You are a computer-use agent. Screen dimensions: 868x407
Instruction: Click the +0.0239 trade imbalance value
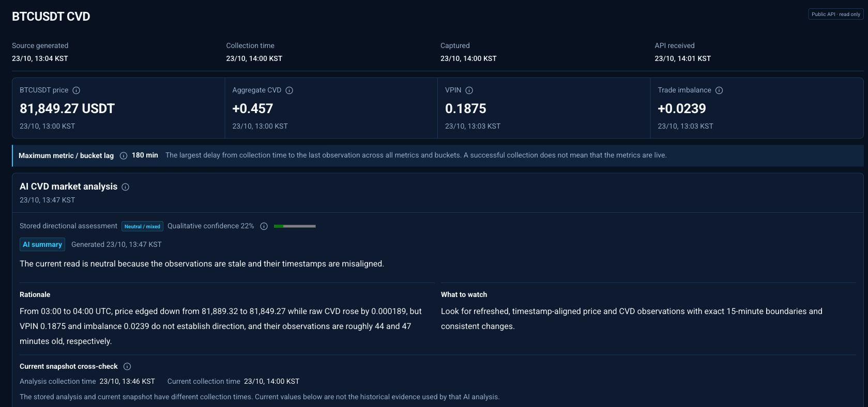tap(682, 108)
